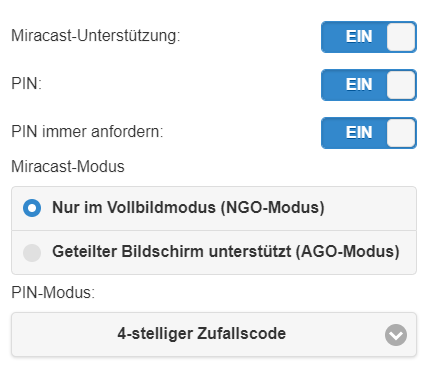The height and width of the screenshot is (380, 431).
Task: Click the PIN-Modus label
Action: click(x=53, y=293)
